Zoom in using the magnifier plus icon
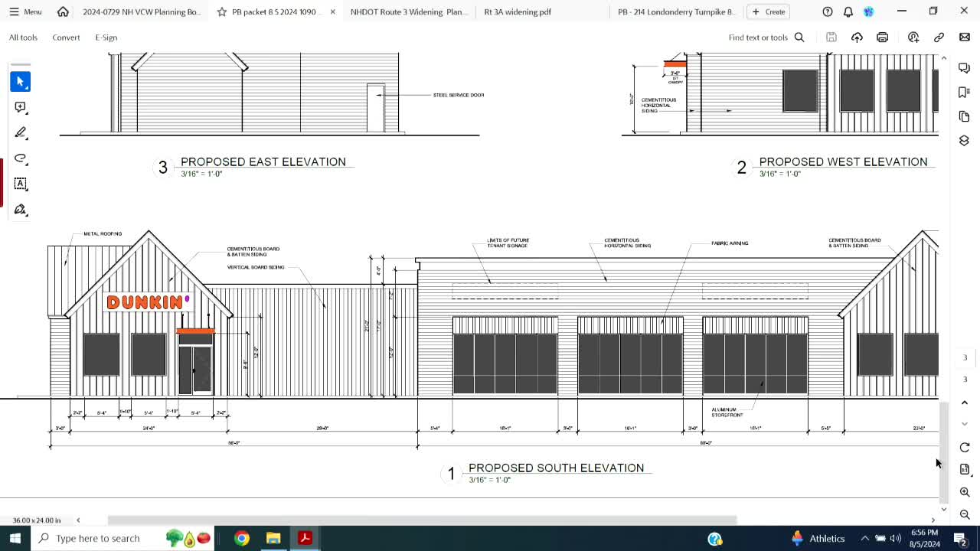The width and height of the screenshot is (980, 551). tap(965, 492)
